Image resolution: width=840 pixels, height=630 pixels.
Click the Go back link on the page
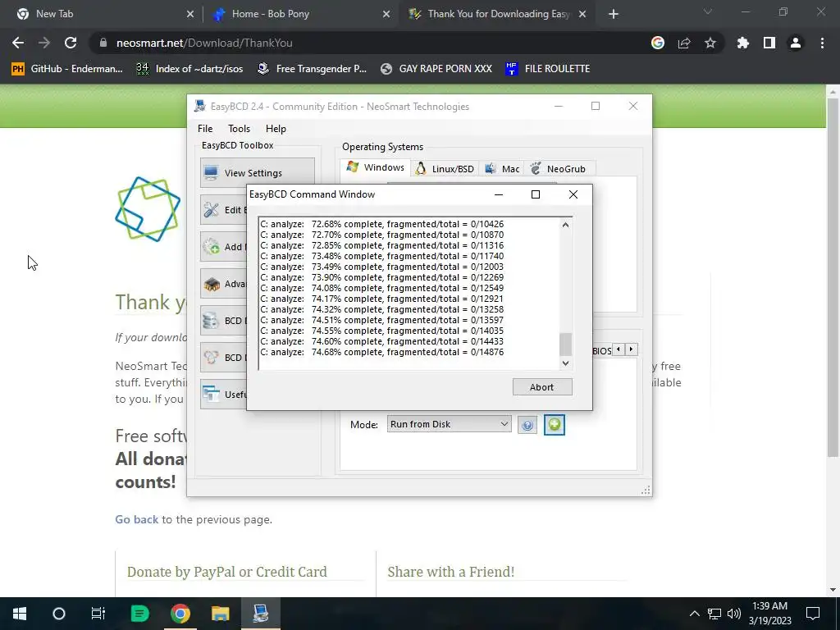click(x=137, y=519)
